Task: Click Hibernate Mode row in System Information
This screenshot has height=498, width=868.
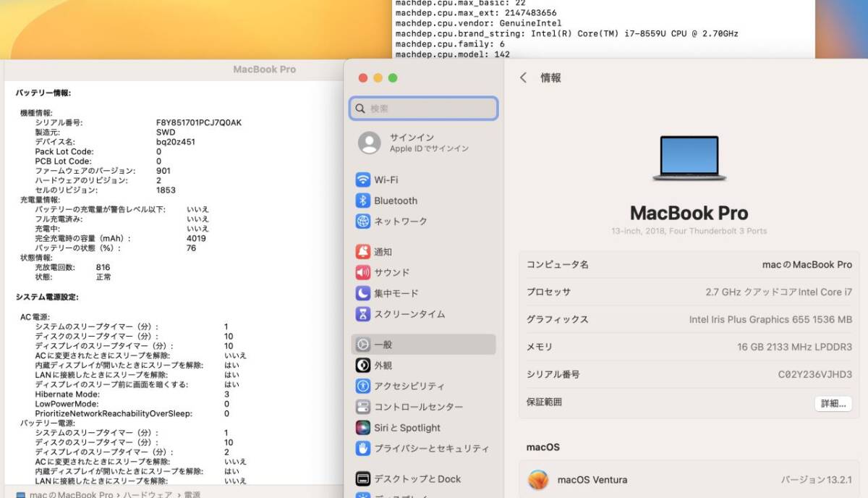Action: [132, 394]
